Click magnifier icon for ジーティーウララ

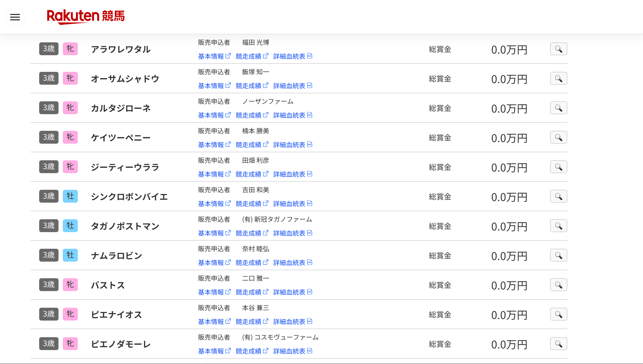tap(558, 167)
